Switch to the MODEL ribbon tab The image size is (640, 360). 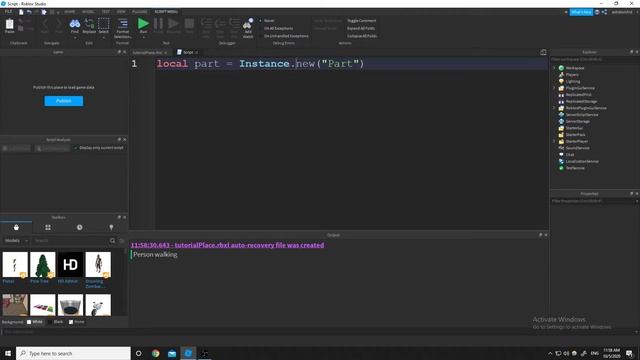coord(88,12)
